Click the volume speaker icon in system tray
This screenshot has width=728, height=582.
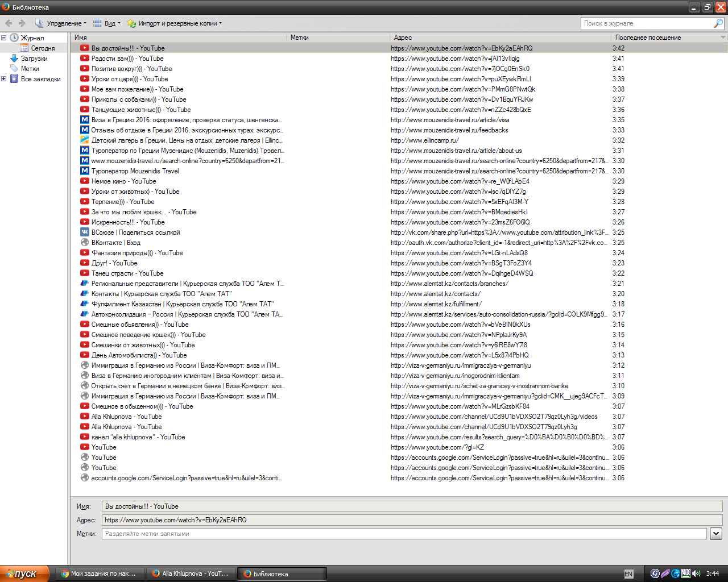pyautogui.click(x=696, y=573)
